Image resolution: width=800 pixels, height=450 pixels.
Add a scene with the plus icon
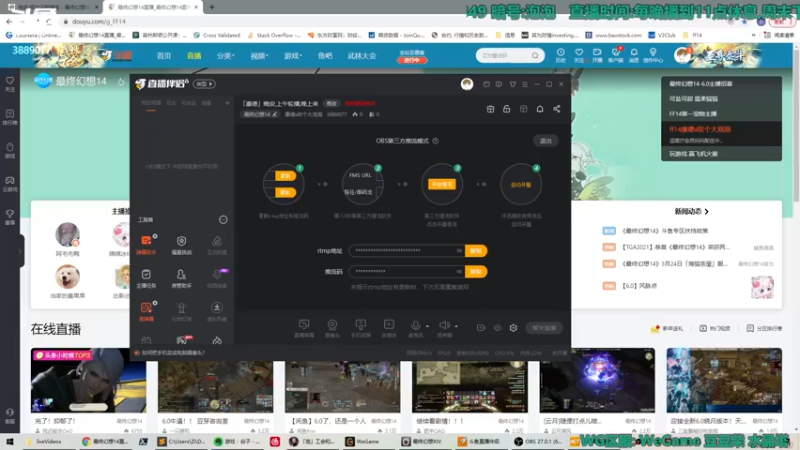pyautogui.click(x=227, y=103)
